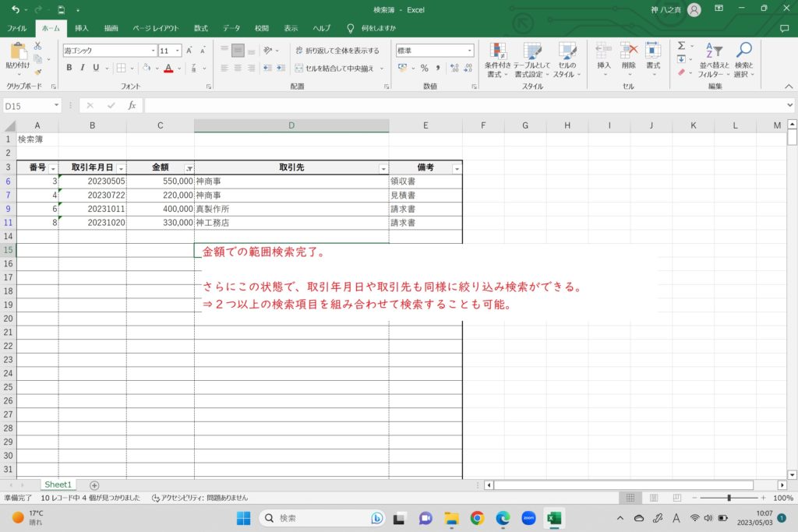Click the Name Box showing D15
Viewport: 798px width, 532px height.
pos(31,105)
